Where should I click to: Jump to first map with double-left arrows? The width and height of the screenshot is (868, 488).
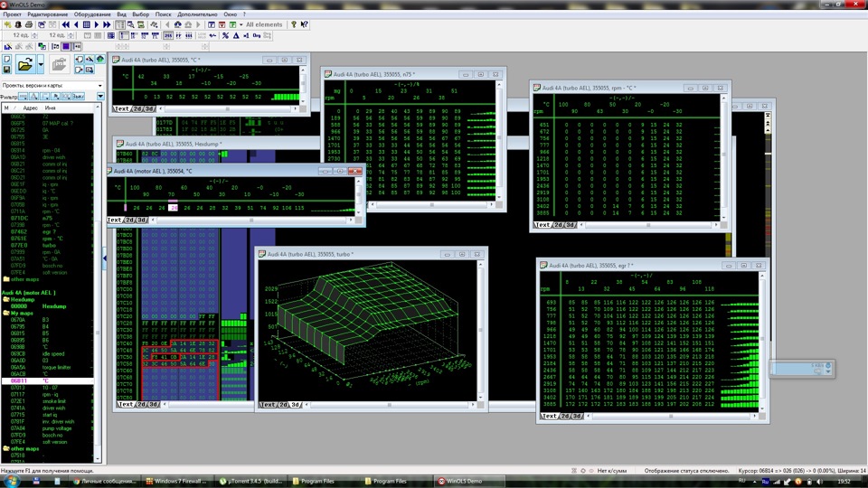(66, 24)
